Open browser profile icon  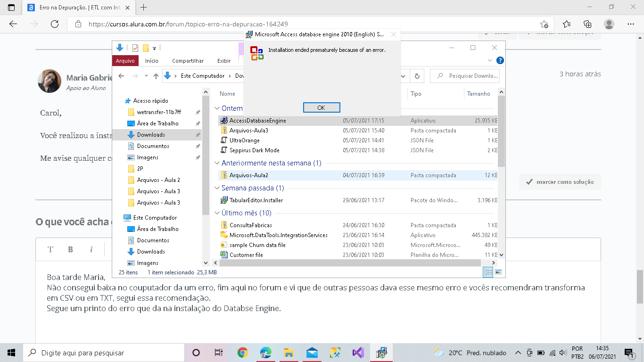point(609,24)
